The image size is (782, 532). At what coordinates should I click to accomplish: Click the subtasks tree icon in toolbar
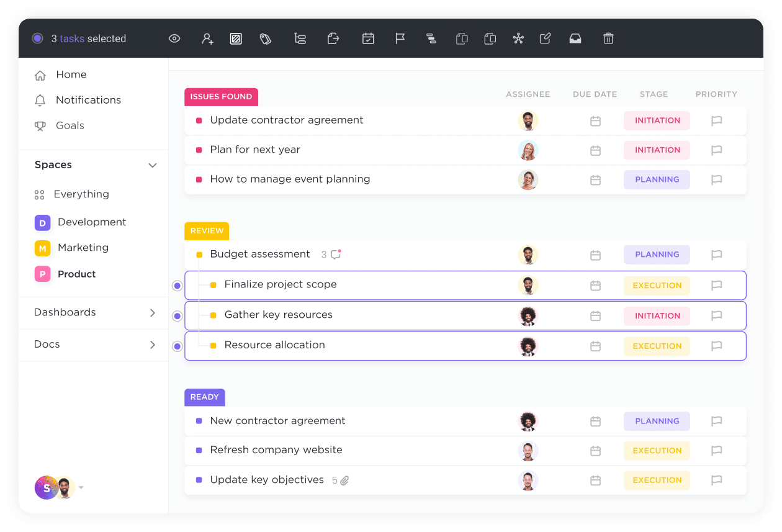click(300, 38)
